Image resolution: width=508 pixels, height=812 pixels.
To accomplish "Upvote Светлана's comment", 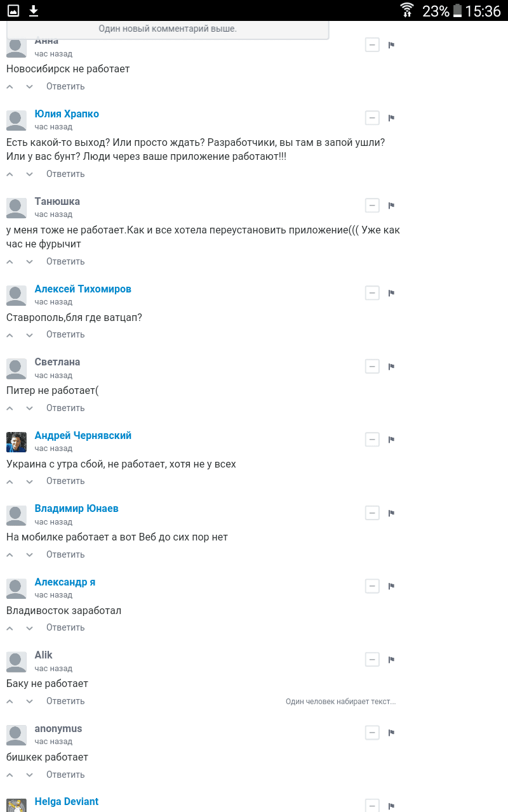I will (x=10, y=409).
